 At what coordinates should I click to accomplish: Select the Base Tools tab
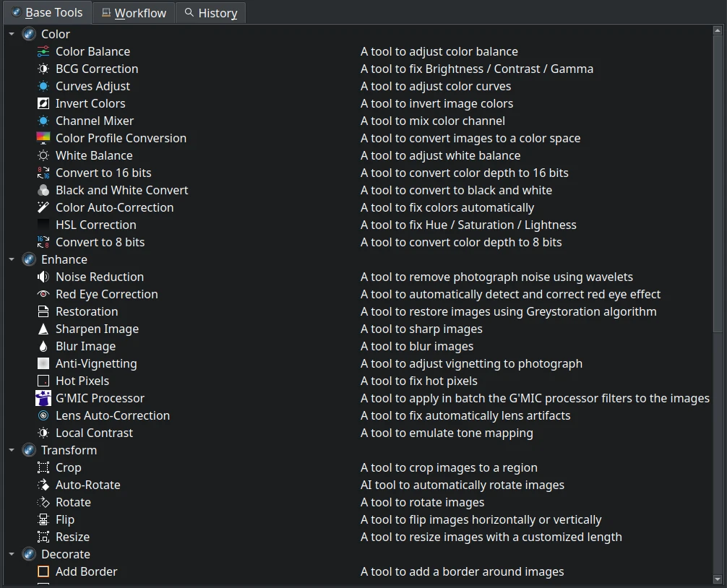click(47, 13)
